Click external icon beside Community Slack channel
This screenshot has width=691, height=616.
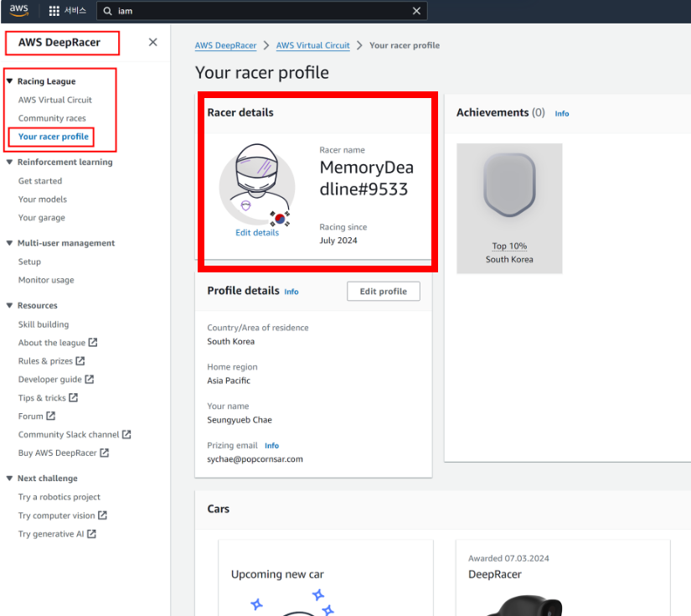126,434
